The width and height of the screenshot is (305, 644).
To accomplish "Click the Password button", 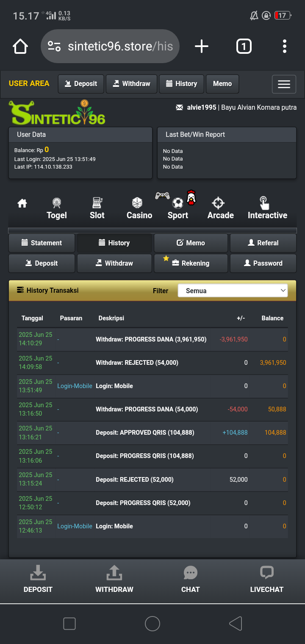I will point(263,263).
